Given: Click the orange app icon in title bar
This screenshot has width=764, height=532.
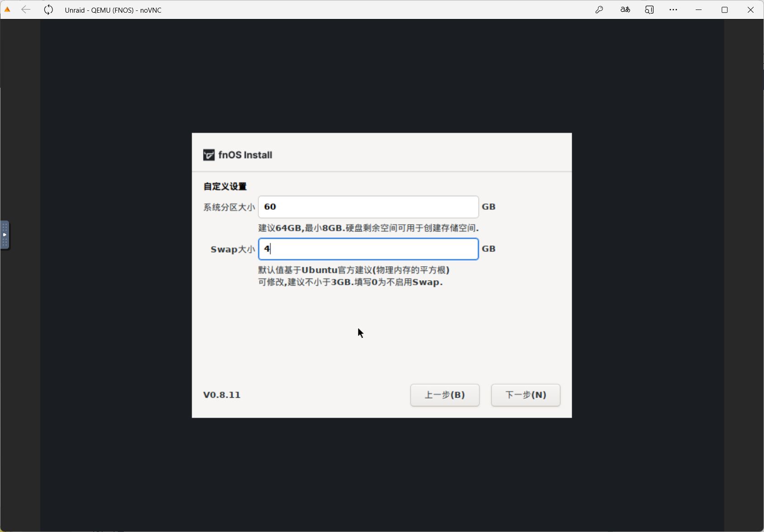Looking at the screenshot, I should 7,9.
